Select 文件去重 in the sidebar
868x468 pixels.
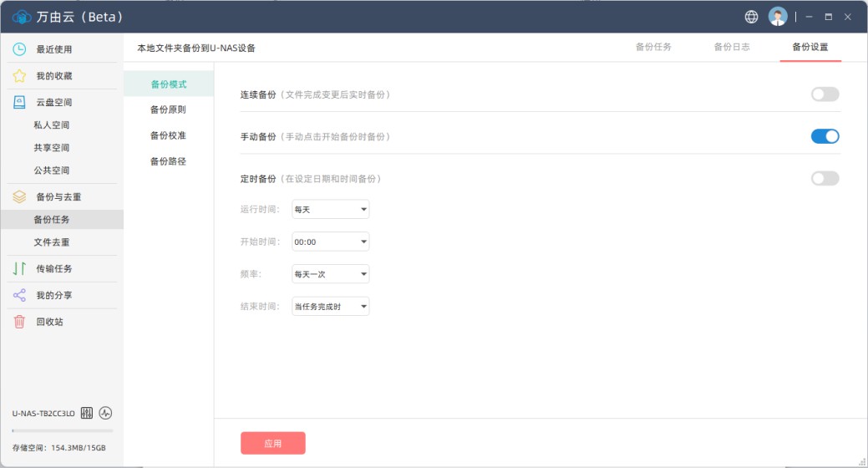[52, 242]
